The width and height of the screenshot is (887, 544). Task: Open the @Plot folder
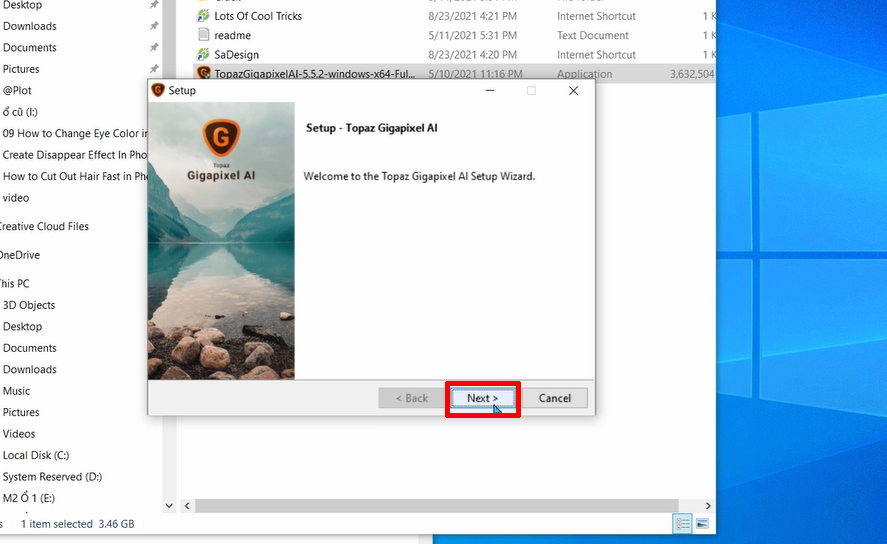[x=17, y=90]
